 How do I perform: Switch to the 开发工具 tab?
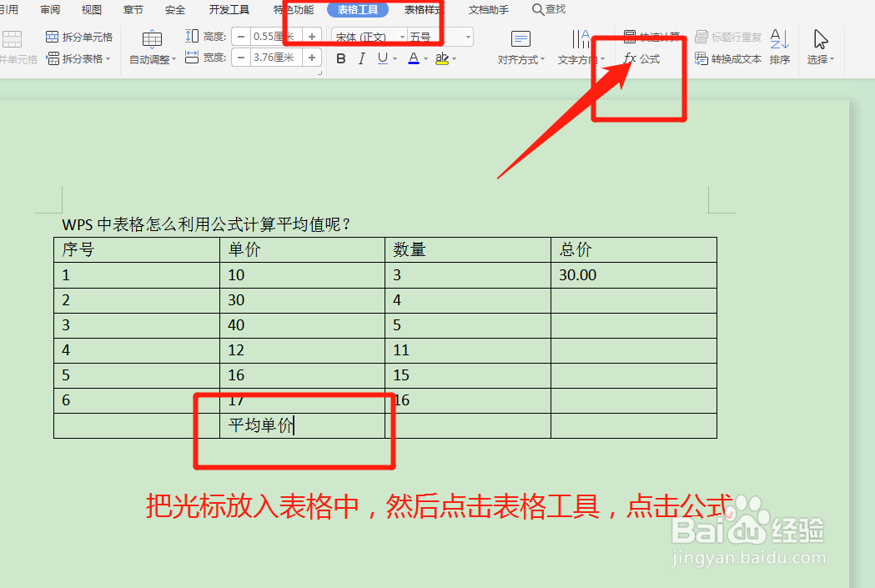[229, 9]
